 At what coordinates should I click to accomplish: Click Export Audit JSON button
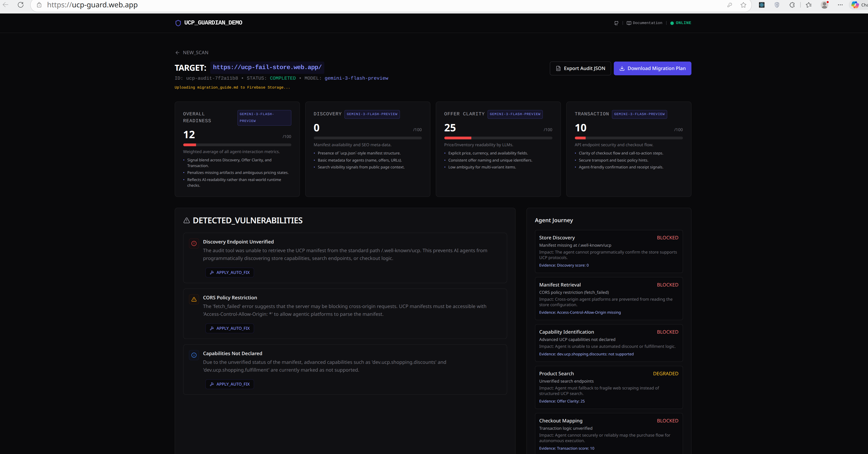tap(580, 68)
